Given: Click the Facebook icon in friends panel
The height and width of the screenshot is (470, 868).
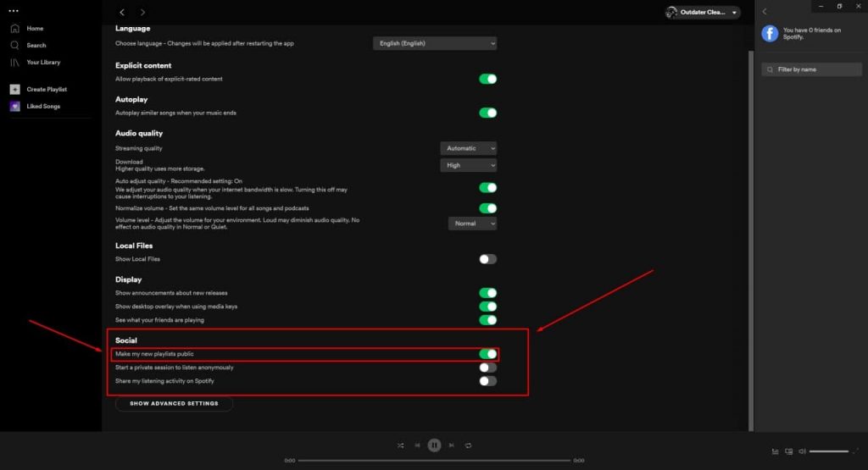Looking at the screenshot, I should click(770, 34).
